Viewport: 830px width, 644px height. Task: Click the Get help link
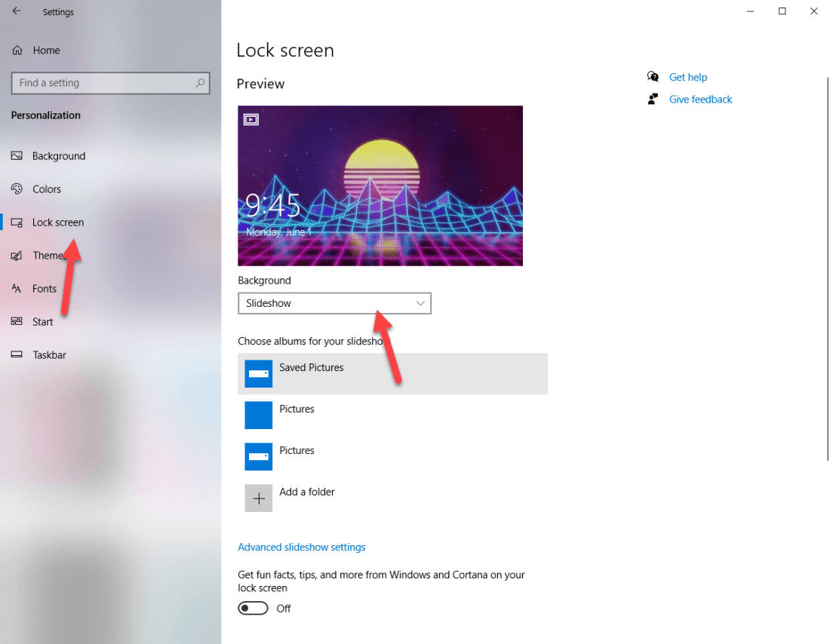coord(687,76)
